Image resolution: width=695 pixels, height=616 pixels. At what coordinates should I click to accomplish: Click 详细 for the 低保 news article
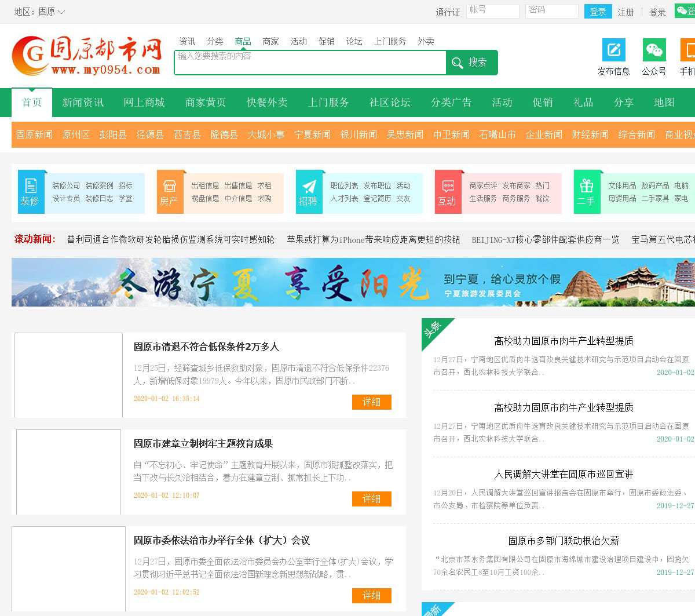[371, 402]
